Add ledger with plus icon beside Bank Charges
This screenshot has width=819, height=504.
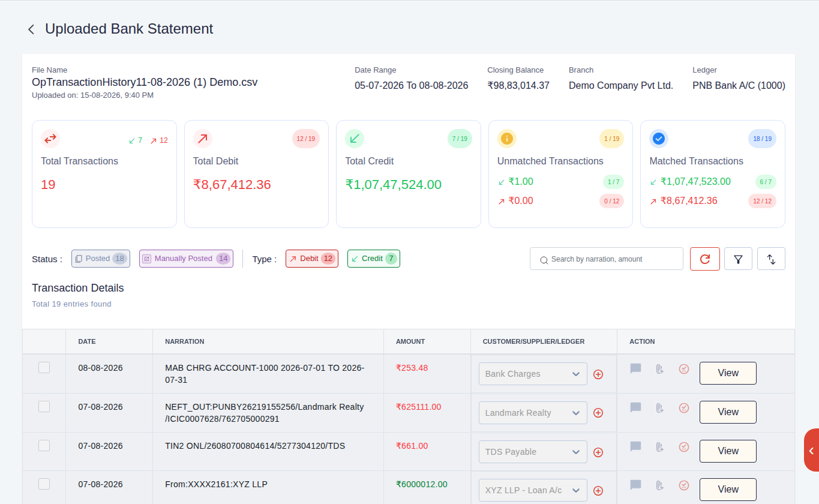tap(598, 374)
